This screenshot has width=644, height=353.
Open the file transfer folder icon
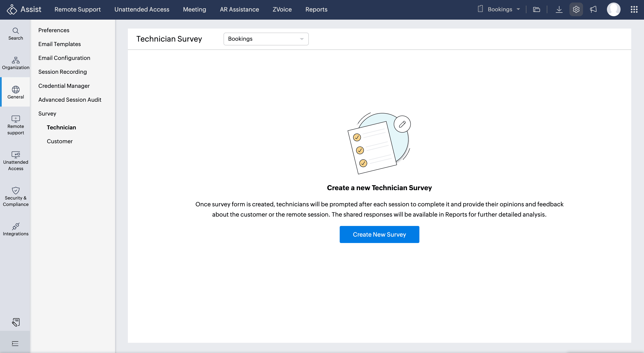pyautogui.click(x=537, y=10)
